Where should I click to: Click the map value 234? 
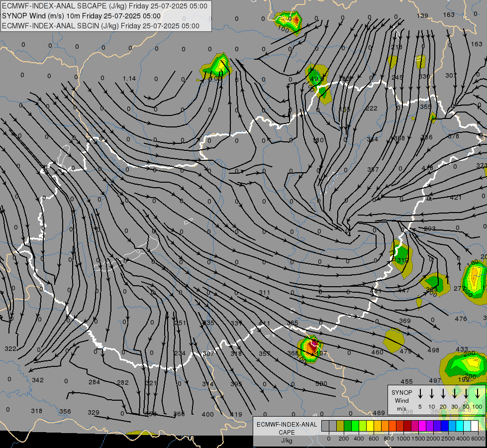[x=180, y=353]
